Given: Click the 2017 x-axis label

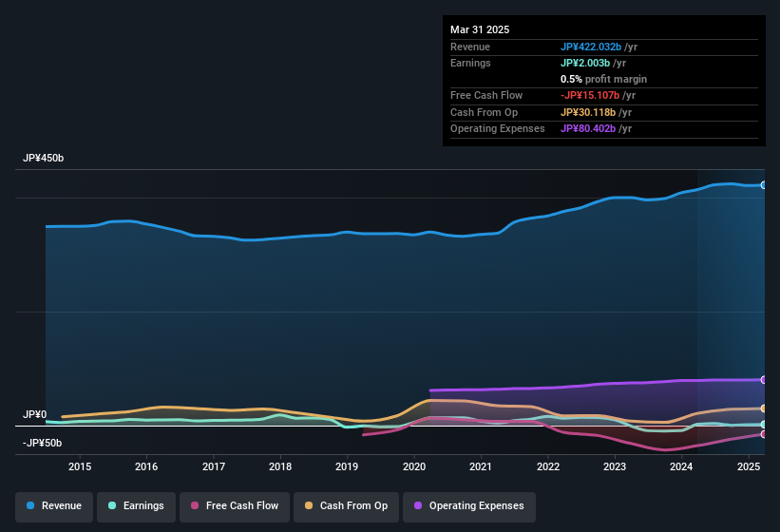Looking at the screenshot, I should 214,466.
